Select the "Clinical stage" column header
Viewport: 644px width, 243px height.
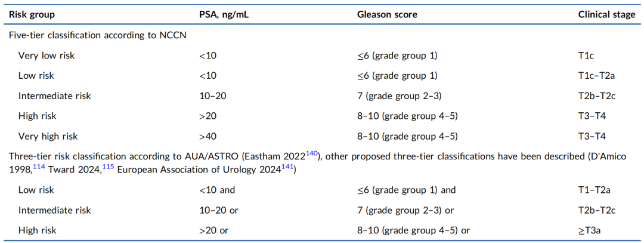(x=606, y=15)
